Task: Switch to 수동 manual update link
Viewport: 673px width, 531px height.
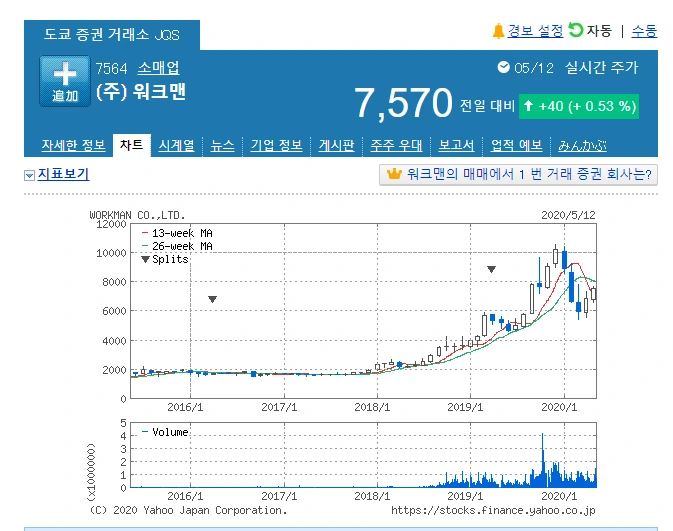Action: [x=644, y=31]
